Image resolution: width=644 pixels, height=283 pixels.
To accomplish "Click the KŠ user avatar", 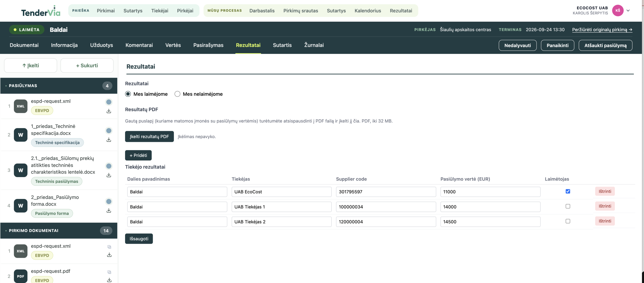I will click(618, 11).
